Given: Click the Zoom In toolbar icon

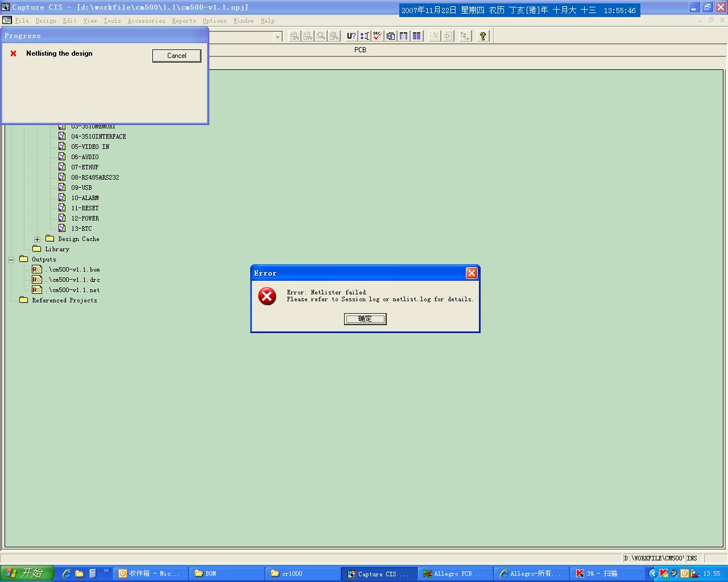Looking at the screenshot, I should (x=295, y=36).
